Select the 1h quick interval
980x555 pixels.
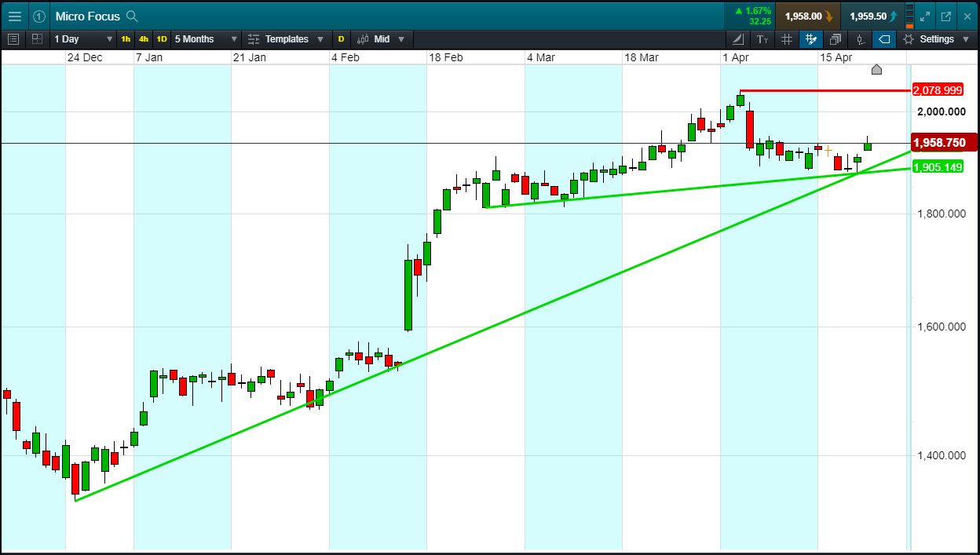pyautogui.click(x=126, y=38)
